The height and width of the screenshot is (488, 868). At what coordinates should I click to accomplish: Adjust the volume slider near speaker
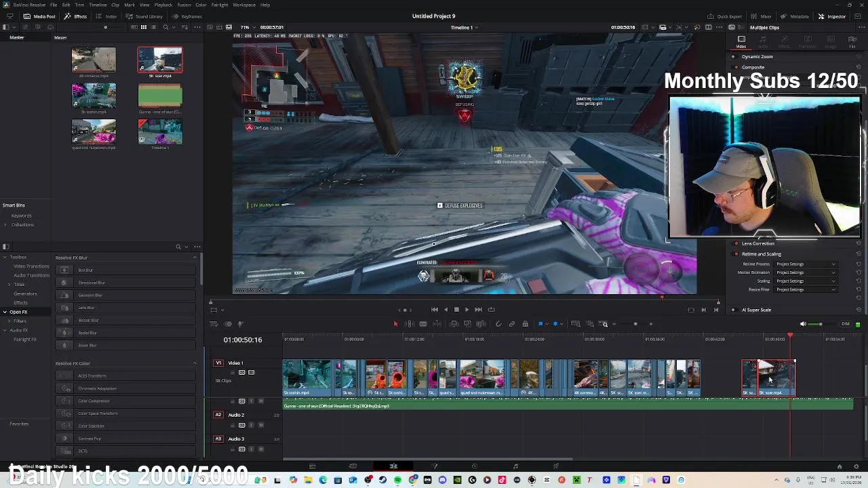tap(821, 324)
